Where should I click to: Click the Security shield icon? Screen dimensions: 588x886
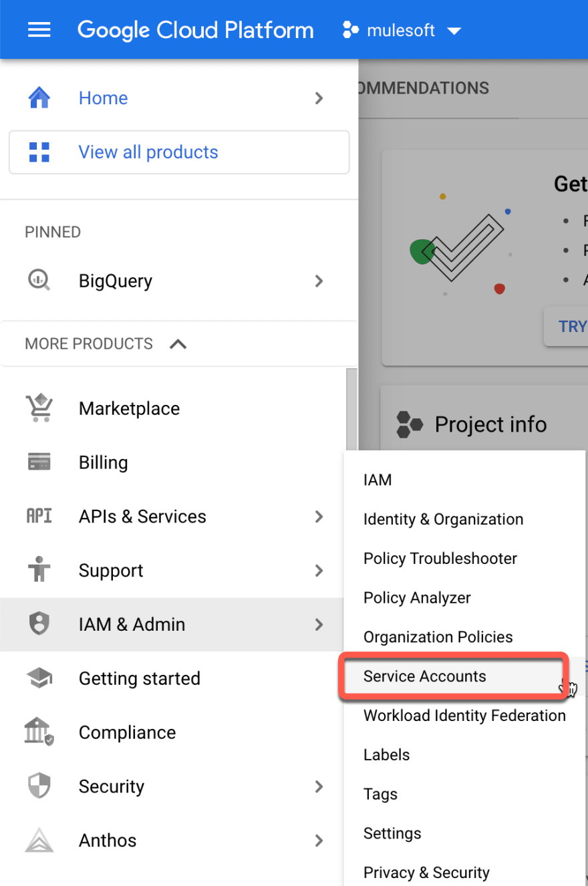coord(39,786)
